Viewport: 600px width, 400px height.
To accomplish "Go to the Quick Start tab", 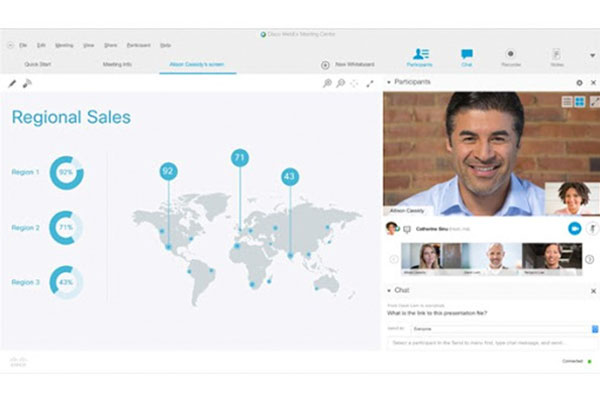I will pyautogui.click(x=38, y=64).
